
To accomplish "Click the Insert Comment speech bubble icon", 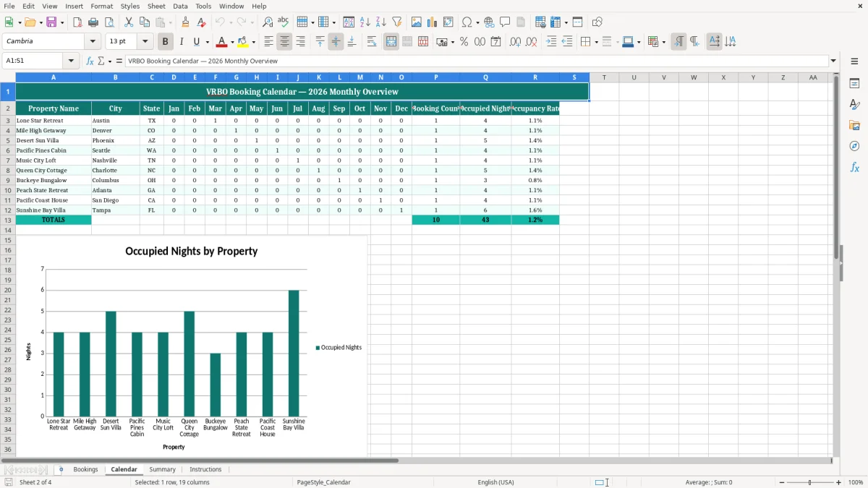I will (505, 22).
